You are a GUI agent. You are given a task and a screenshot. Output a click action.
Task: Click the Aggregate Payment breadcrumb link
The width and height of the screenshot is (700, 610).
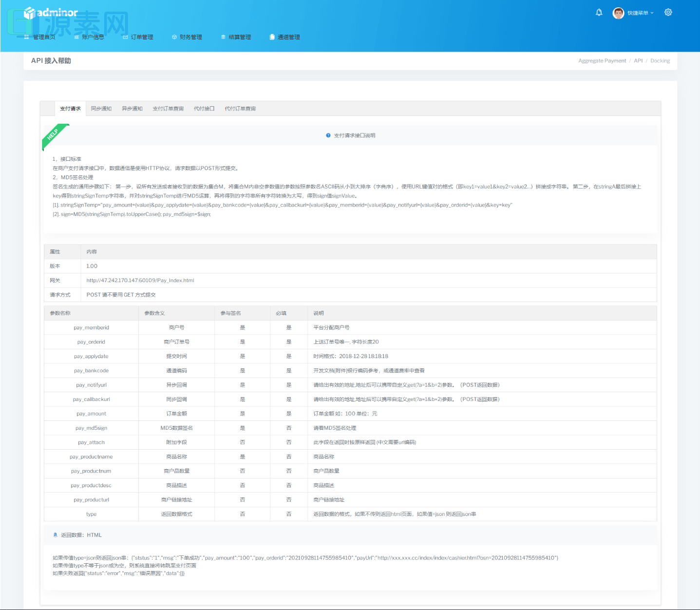tap(602, 61)
